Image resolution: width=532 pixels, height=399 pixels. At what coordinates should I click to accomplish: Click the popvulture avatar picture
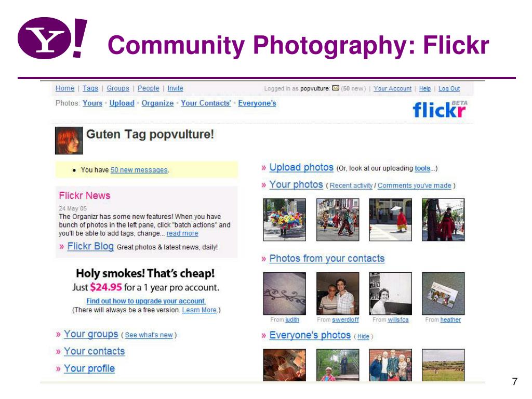tap(69, 140)
